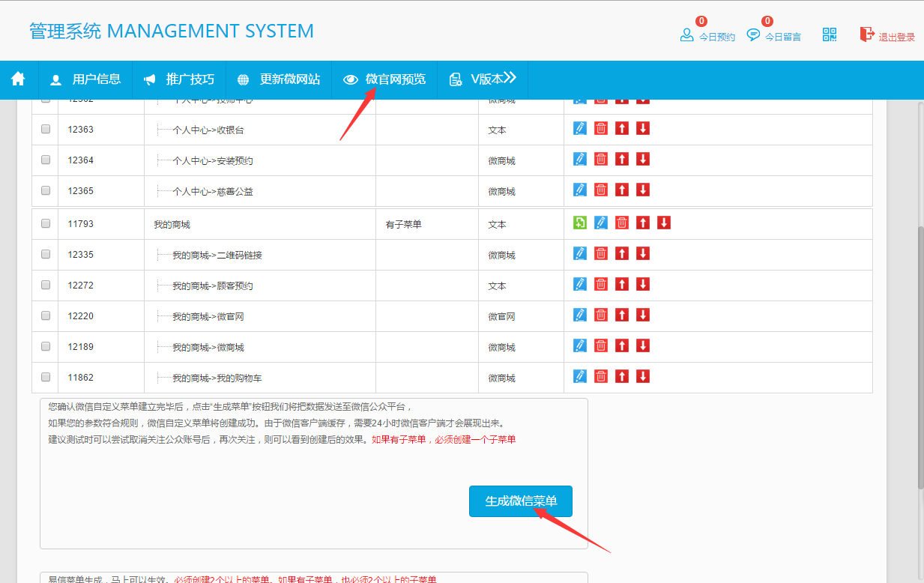The width and height of the screenshot is (924, 583).
Task: Click the home icon in navigation bar
Action: (x=18, y=79)
